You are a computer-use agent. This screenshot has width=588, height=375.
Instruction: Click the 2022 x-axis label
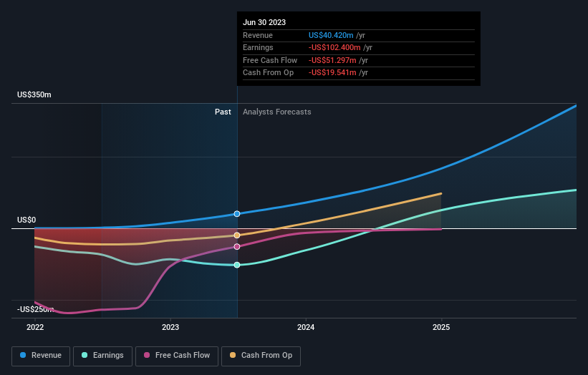click(x=35, y=327)
